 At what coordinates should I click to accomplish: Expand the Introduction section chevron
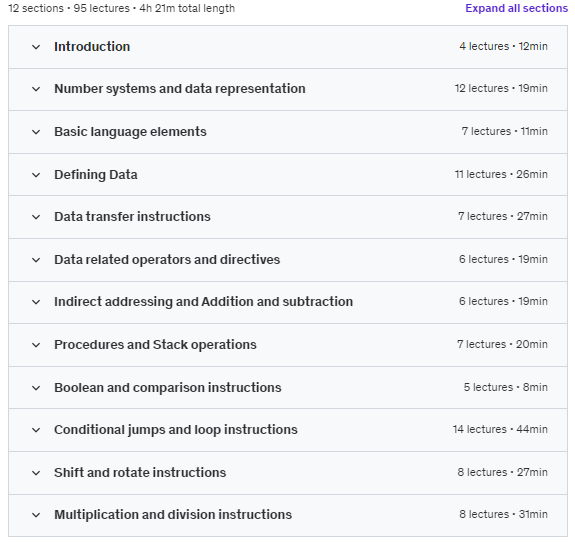(36, 47)
